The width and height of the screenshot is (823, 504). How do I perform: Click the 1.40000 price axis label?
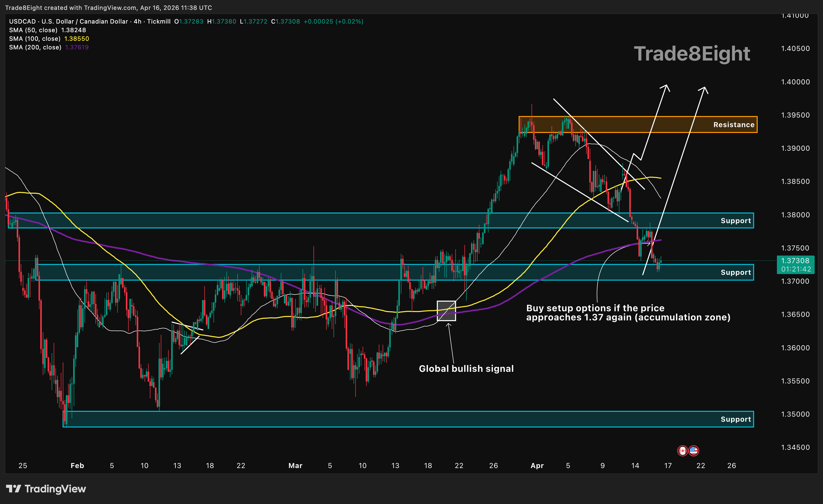click(x=795, y=82)
